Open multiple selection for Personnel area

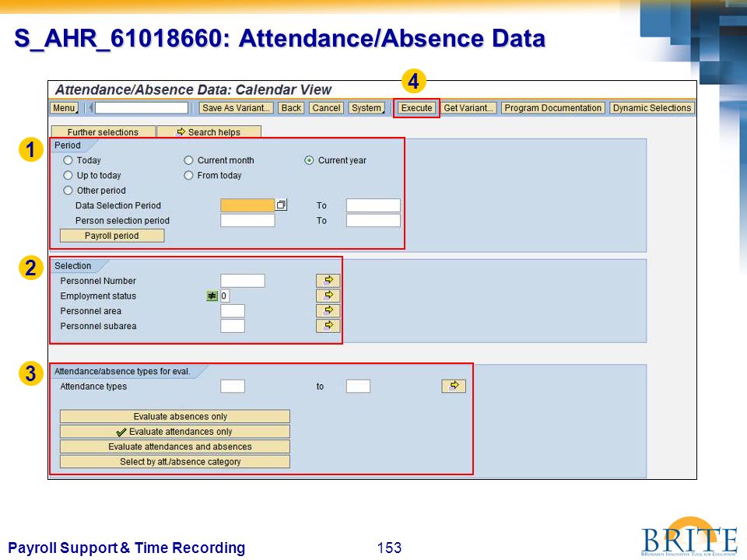[328, 310]
